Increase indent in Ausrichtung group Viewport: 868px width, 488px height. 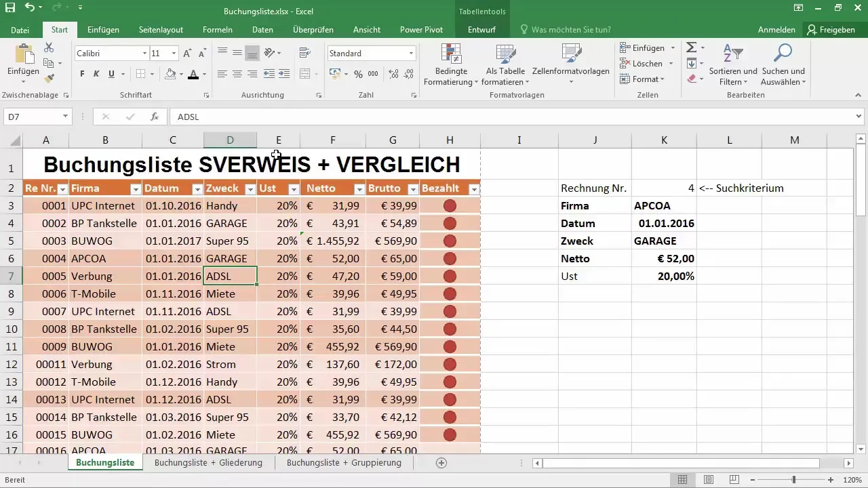[x=283, y=74]
